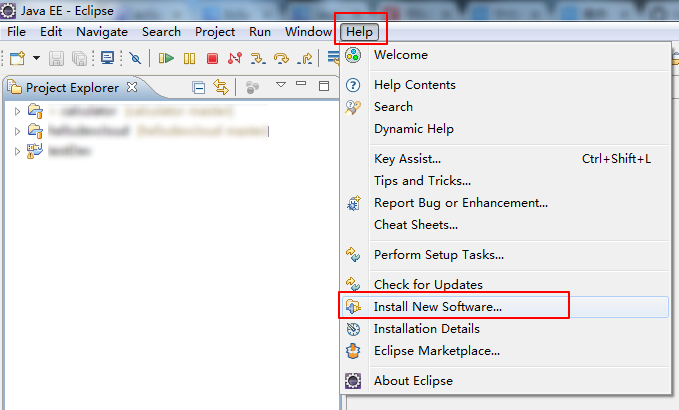This screenshot has width=679, height=410.
Task: Click the Perform Setup Tasks arrows icon
Action: coord(353,255)
